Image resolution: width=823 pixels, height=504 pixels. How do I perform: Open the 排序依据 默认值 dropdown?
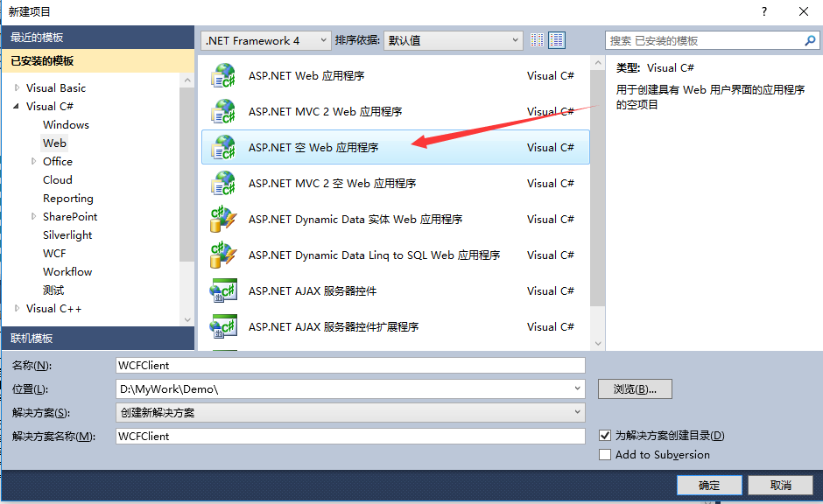pyautogui.click(x=454, y=40)
